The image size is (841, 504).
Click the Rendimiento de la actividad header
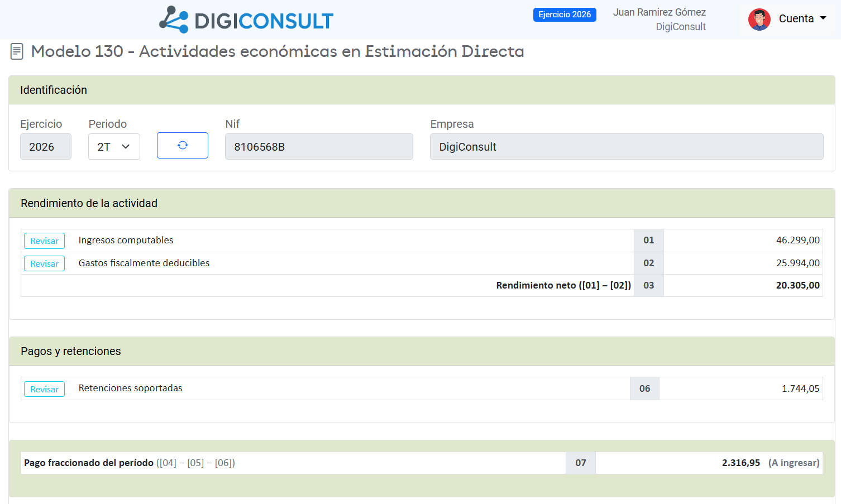point(422,203)
